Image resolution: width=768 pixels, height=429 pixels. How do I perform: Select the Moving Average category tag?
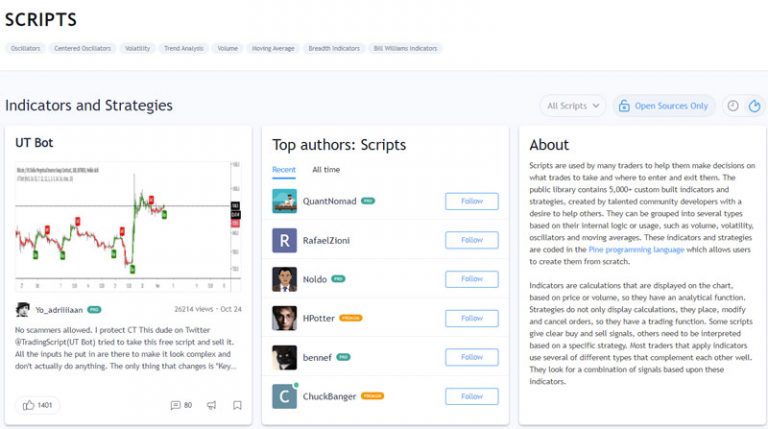(x=273, y=48)
